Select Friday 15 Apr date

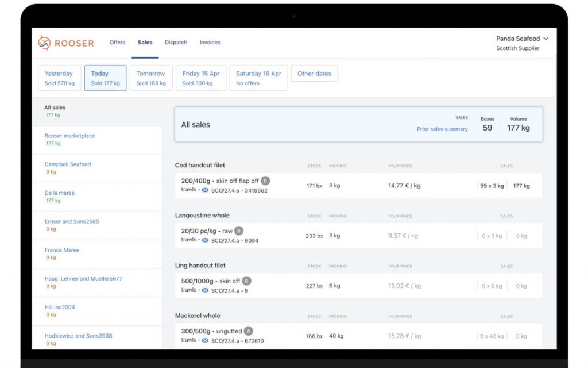201,78
